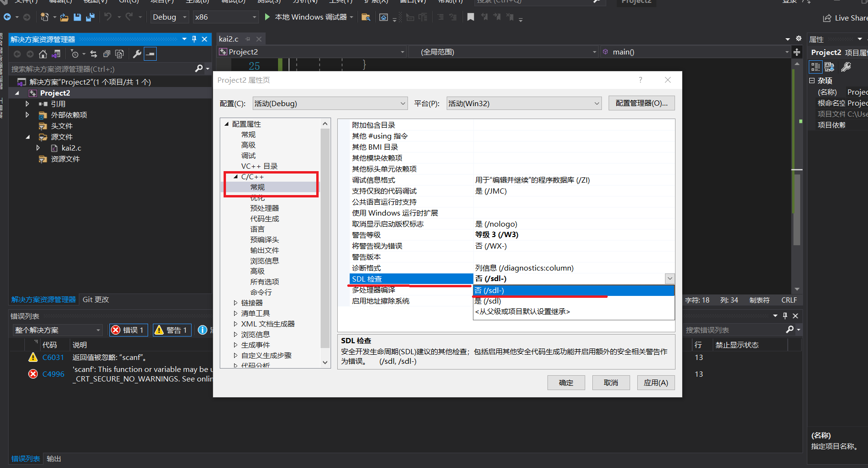Click the 应用(A) button
Viewport: 868px width, 468px height.
pyautogui.click(x=655, y=382)
